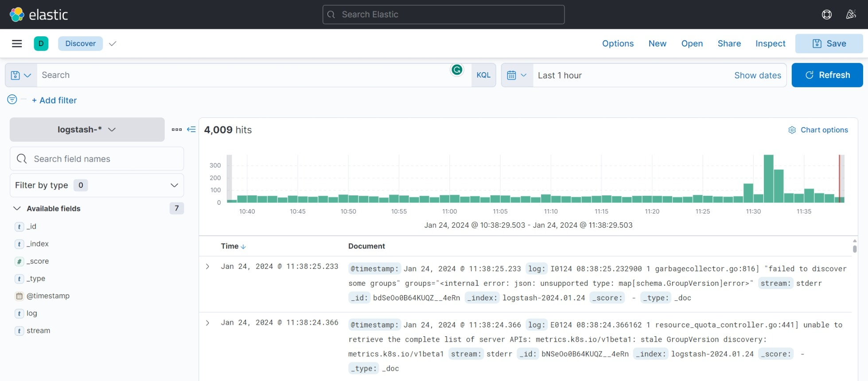Select the stream field name
The image size is (868, 381).
(x=38, y=331)
